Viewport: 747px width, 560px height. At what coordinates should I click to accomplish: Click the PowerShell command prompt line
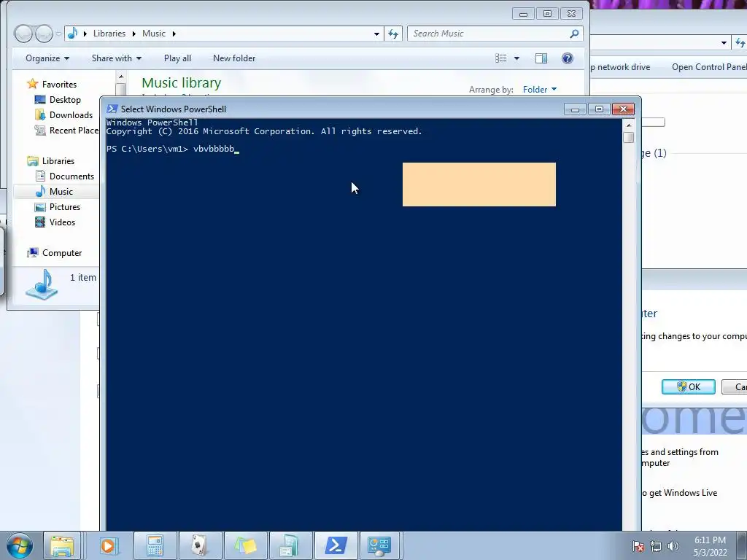[x=172, y=149]
